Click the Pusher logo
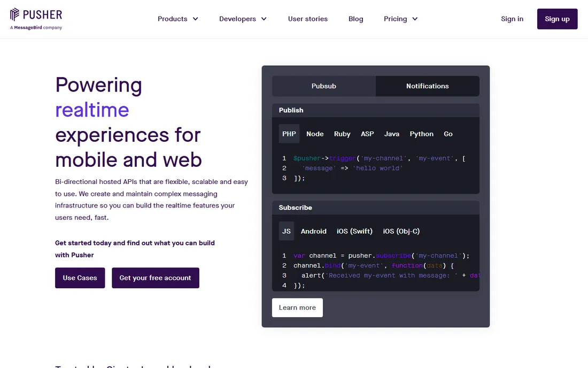Viewport: 588px width, 368px height. (36, 14)
